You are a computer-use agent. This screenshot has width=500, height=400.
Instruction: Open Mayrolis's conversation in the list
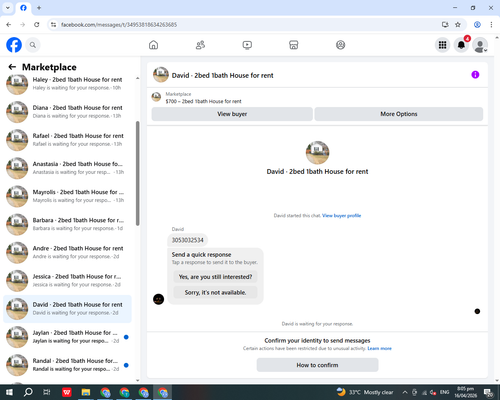68,196
